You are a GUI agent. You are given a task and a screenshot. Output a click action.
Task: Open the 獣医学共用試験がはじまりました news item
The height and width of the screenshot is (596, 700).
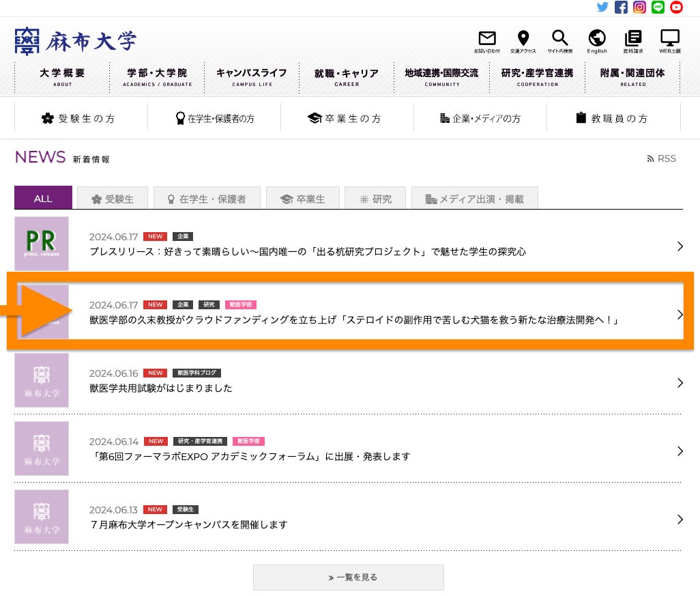(x=161, y=388)
